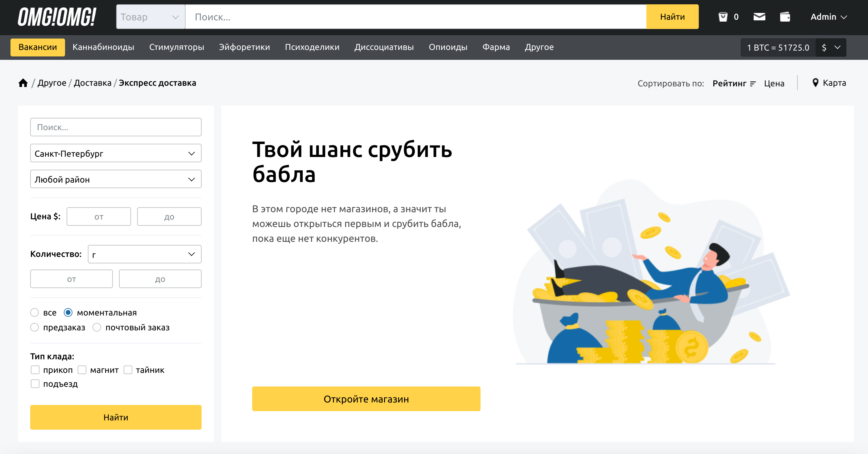The width and height of the screenshot is (868, 454).
Task: Open the shopping cart icon
Action: click(723, 17)
